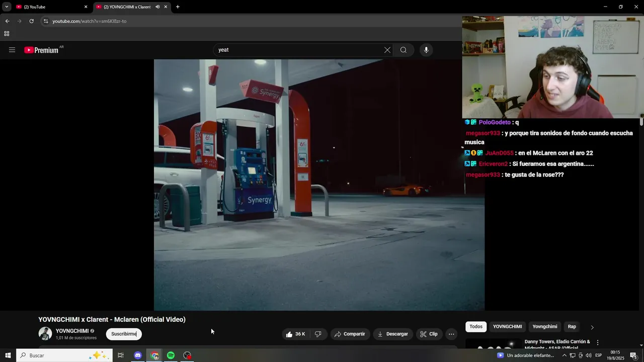Open ESP language selector
Image resolution: width=644 pixels, height=362 pixels.
[599, 355]
